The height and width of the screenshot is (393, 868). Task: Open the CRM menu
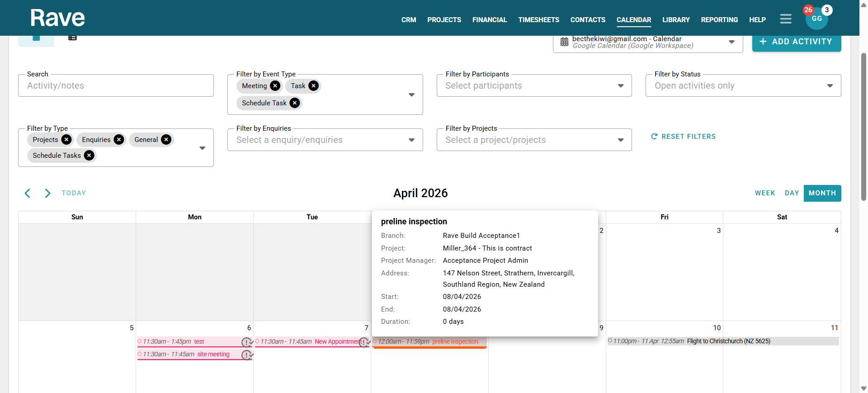tap(409, 20)
